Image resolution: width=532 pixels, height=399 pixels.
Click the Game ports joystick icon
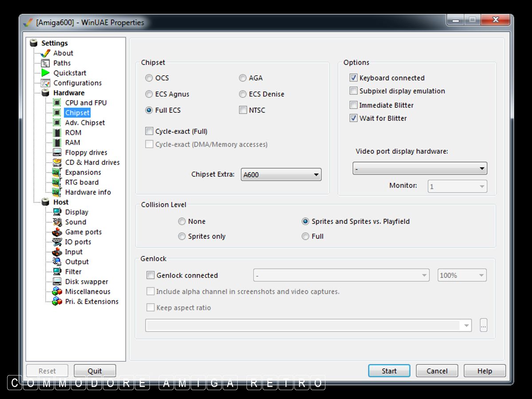(57, 232)
